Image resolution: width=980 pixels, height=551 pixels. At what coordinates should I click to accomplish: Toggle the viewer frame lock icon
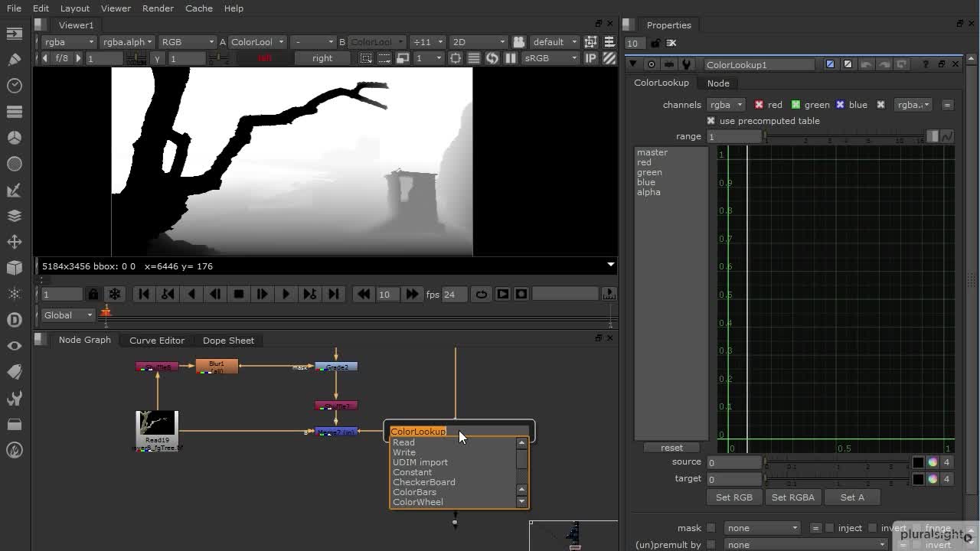click(93, 294)
